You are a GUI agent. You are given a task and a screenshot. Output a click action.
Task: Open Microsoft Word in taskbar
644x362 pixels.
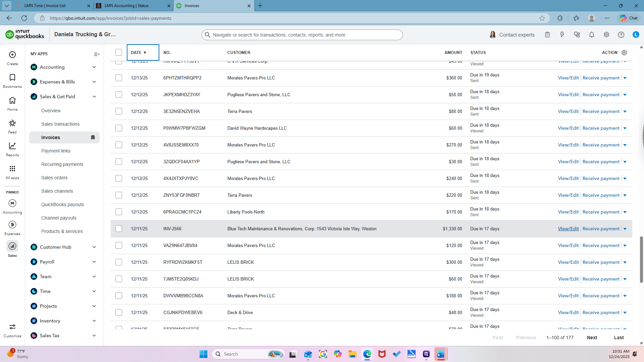[x=441, y=354]
